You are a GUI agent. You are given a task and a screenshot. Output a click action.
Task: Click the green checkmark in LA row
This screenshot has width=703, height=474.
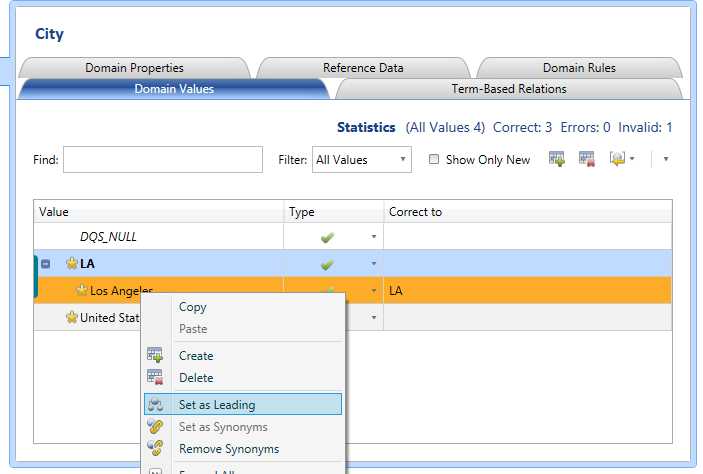click(328, 264)
